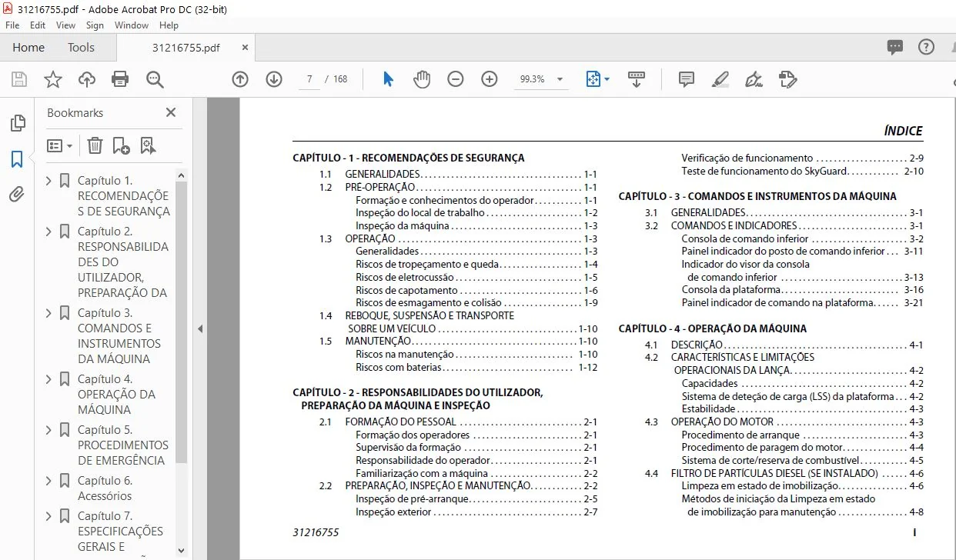Click the print file icon
This screenshot has height=560, width=956.
pos(120,79)
